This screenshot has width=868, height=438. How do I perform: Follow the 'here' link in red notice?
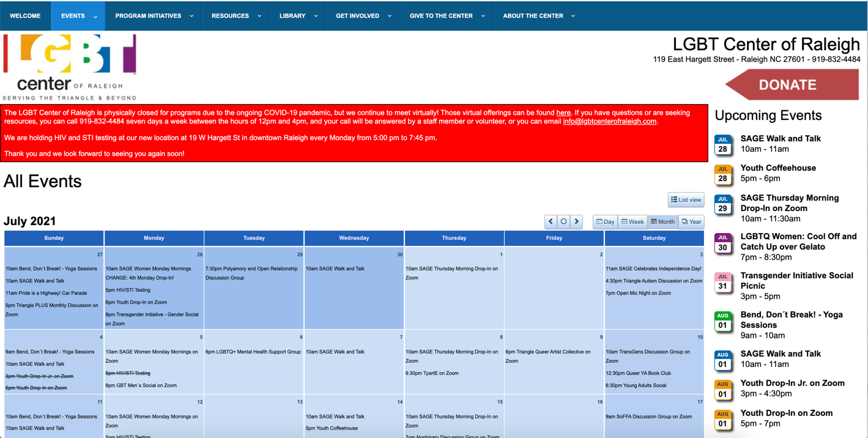point(563,113)
